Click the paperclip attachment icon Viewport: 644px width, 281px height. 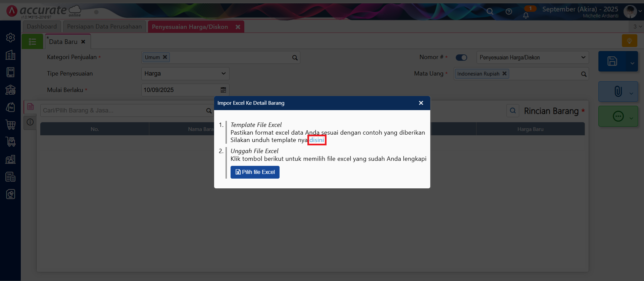pyautogui.click(x=618, y=91)
